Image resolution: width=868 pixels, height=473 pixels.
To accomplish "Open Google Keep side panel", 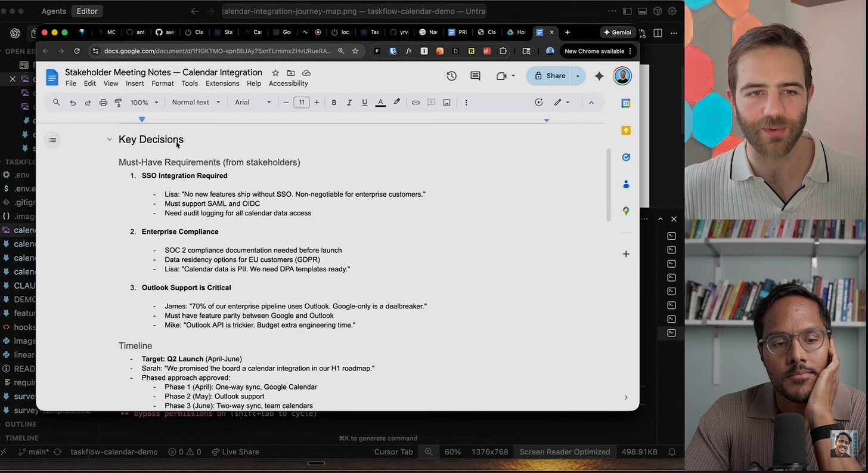I will click(626, 130).
